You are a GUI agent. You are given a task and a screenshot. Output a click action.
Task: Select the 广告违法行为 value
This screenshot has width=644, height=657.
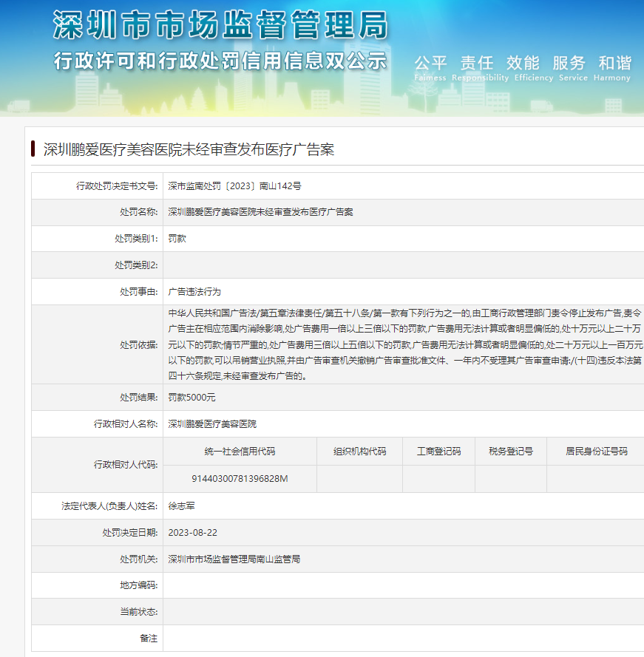point(194,292)
